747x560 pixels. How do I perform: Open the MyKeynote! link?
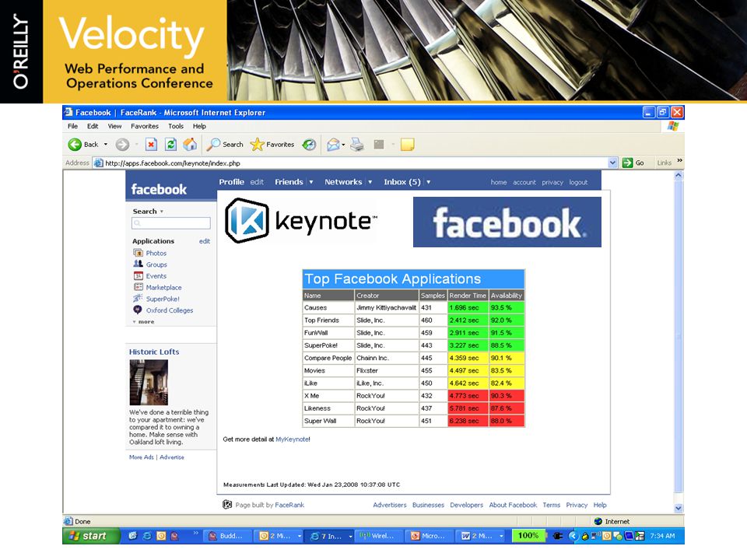click(293, 439)
